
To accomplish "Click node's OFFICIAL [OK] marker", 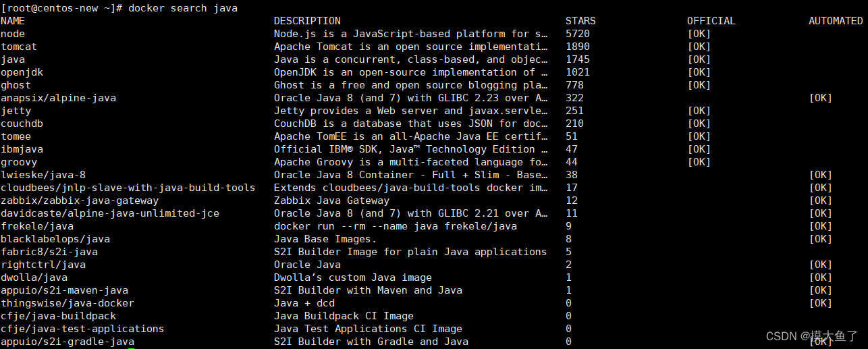I will (699, 34).
